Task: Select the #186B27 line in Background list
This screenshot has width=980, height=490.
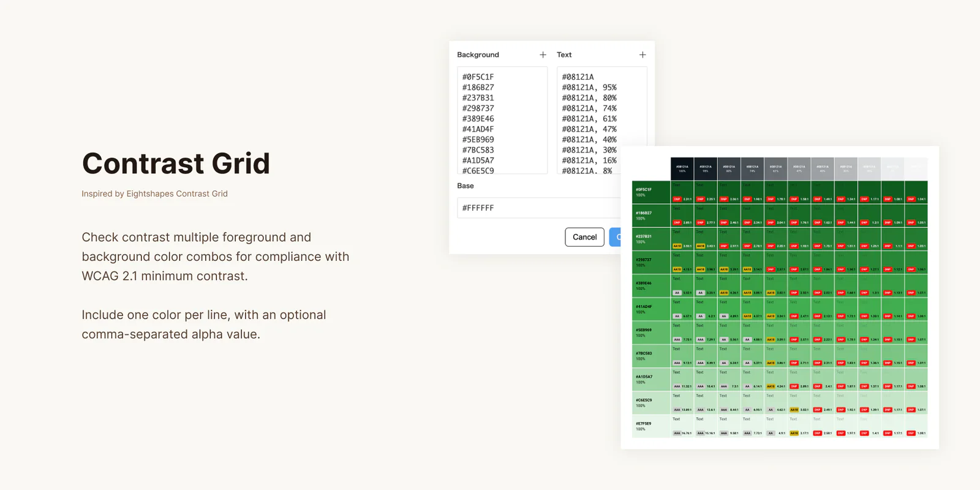Action: (x=478, y=88)
